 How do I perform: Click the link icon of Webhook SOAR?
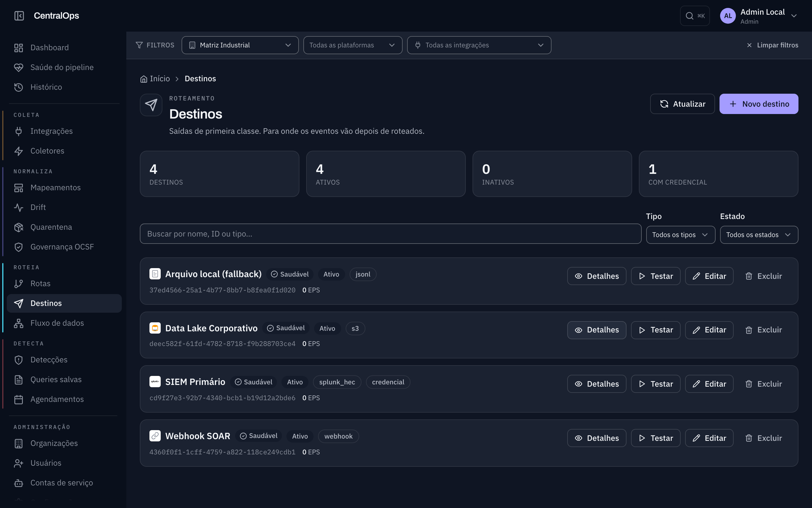[155, 436]
